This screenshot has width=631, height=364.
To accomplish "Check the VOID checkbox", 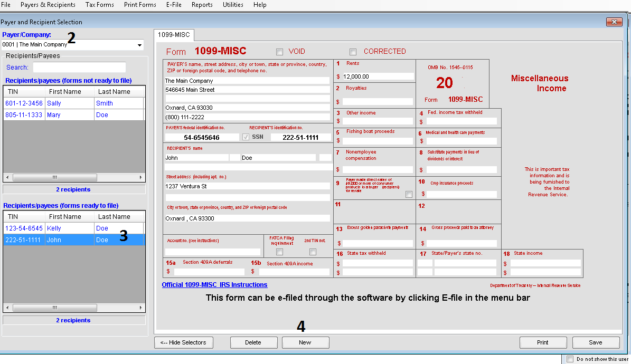I will click(280, 52).
